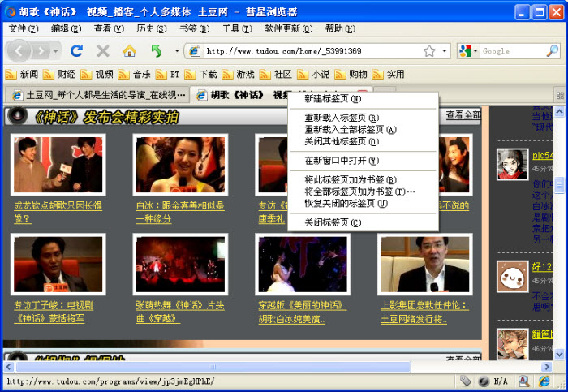Stop loading with the X icon

click(x=103, y=51)
